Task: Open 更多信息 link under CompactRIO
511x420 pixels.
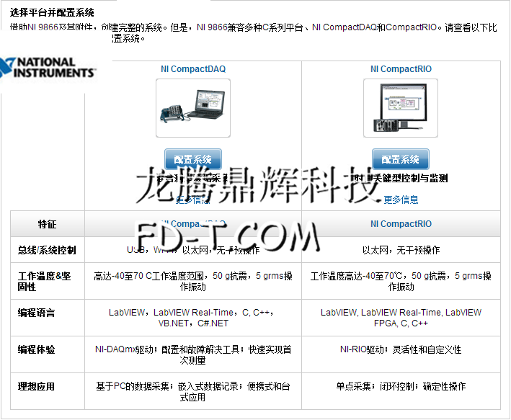Action: click(401, 200)
